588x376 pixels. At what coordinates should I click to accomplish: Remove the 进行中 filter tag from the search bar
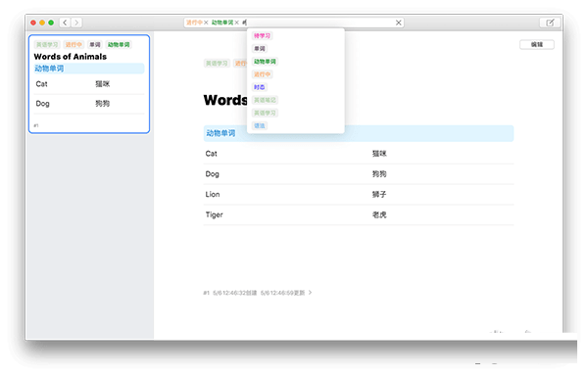tap(206, 23)
